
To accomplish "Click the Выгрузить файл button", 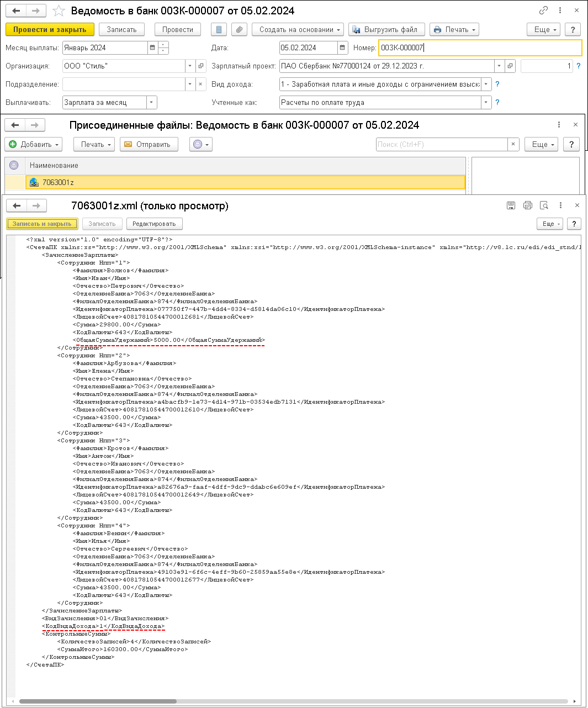I will (x=386, y=29).
